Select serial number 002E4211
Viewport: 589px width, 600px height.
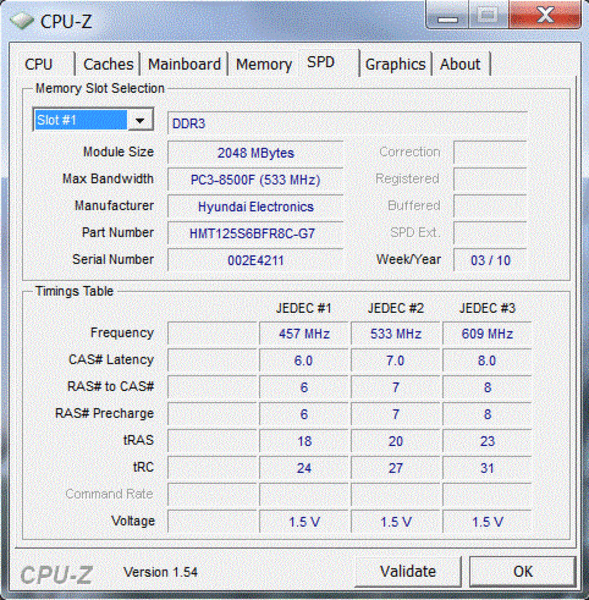pos(255,260)
